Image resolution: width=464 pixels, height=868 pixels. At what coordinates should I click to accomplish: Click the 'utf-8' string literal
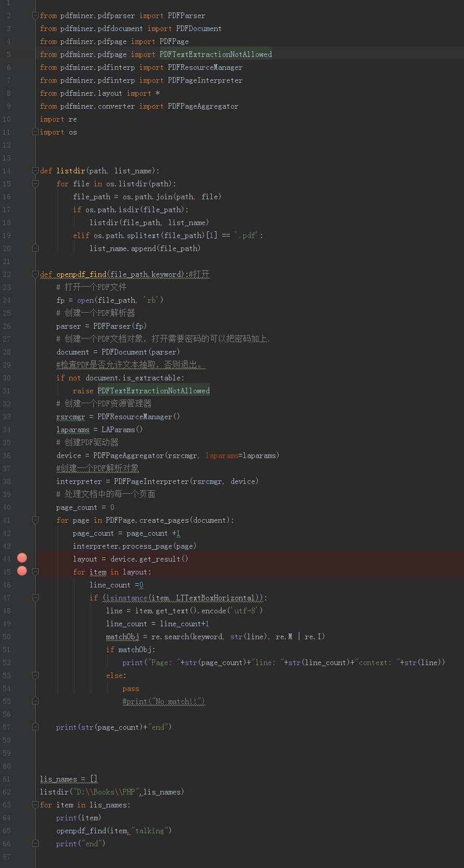tap(244, 611)
